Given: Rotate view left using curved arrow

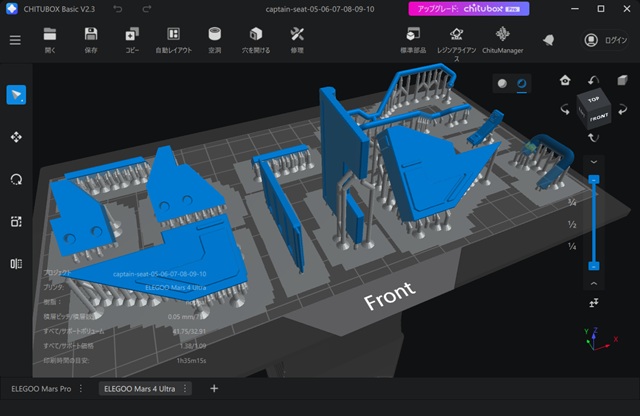Looking at the screenshot, I should click(565, 109).
